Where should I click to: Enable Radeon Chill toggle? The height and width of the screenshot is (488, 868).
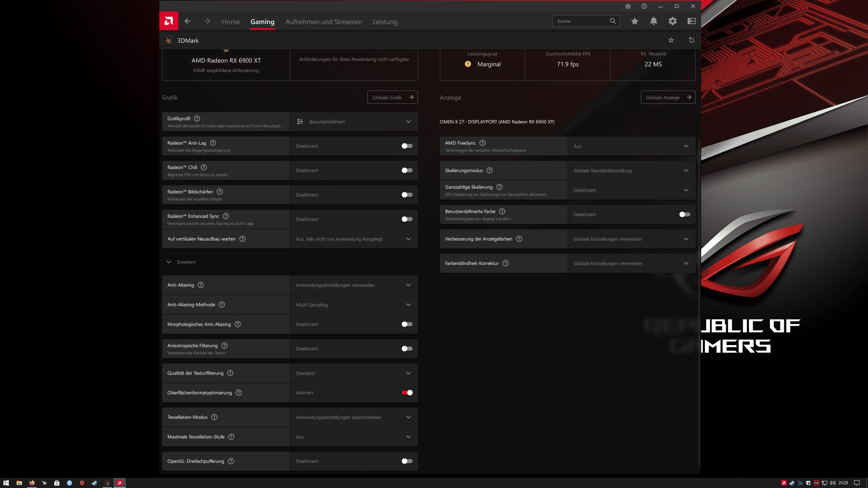(407, 170)
